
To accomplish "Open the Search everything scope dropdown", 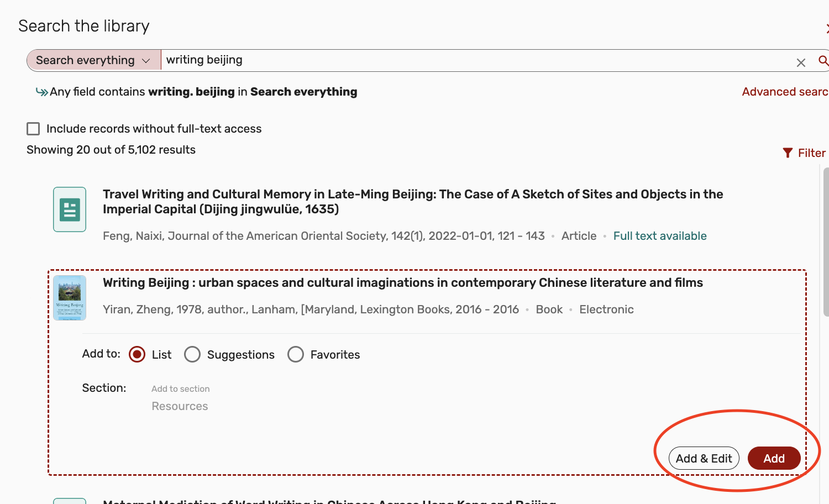I will point(93,60).
